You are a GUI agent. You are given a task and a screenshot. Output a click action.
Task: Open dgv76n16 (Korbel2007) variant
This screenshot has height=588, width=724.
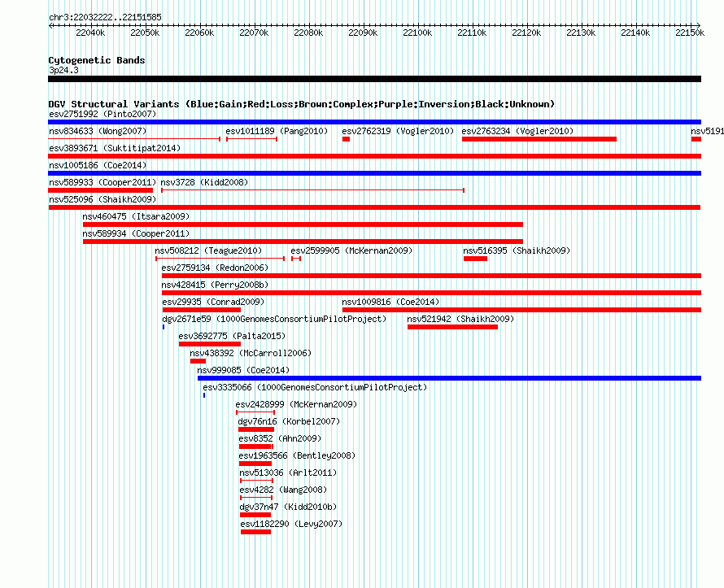tap(289, 421)
